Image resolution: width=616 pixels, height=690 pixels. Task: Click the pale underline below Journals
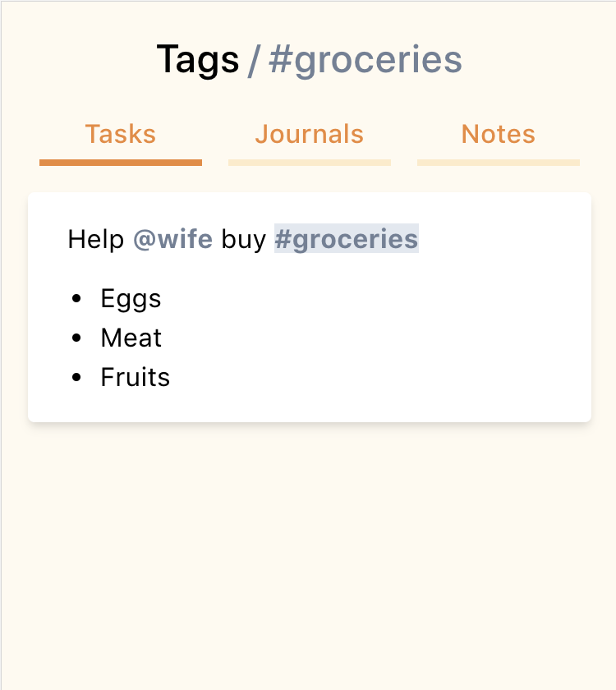click(x=309, y=163)
